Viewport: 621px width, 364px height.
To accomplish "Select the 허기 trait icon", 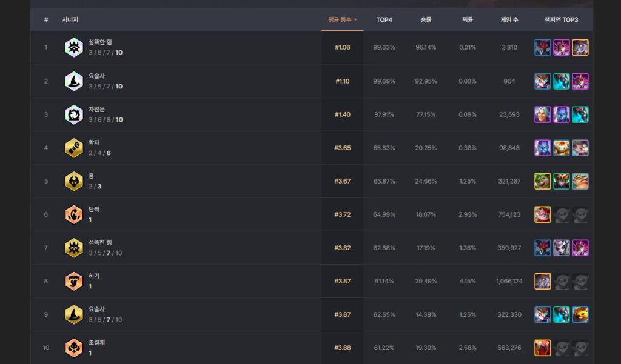I will coord(73,281).
